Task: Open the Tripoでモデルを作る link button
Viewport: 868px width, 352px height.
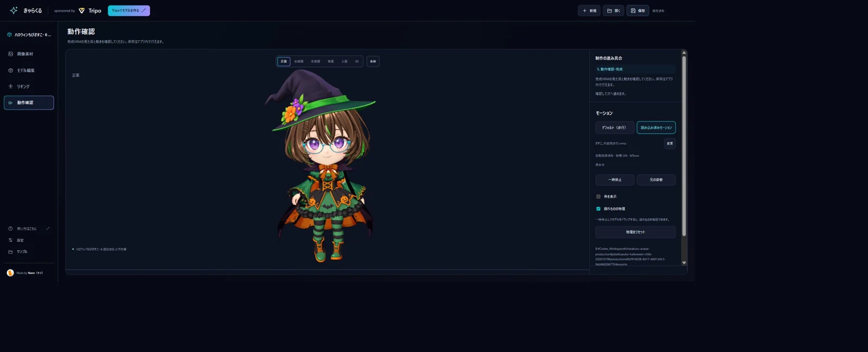Action: (x=129, y=10)
